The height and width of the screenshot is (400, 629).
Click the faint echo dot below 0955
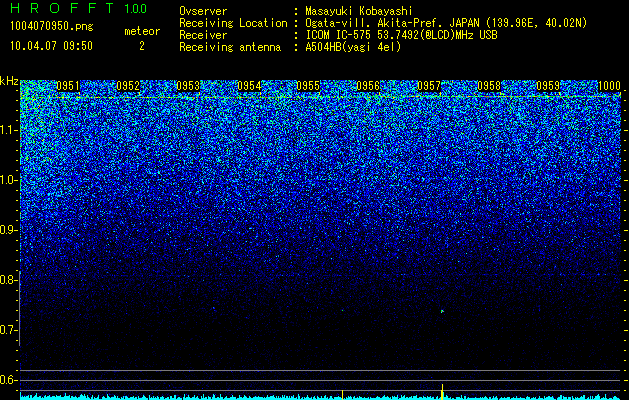pos(342,310)
